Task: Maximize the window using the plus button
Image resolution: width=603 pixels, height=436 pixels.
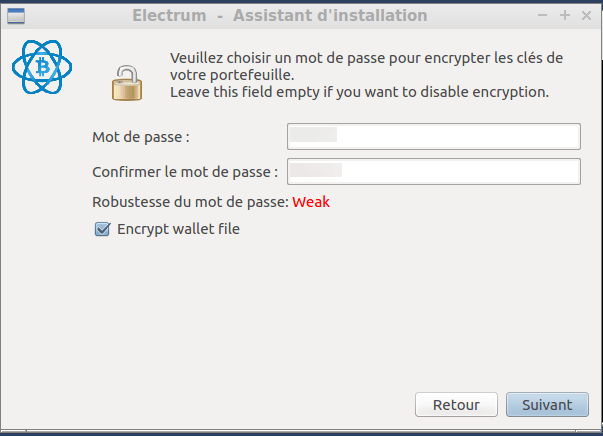Action: [x=565, y=15]
